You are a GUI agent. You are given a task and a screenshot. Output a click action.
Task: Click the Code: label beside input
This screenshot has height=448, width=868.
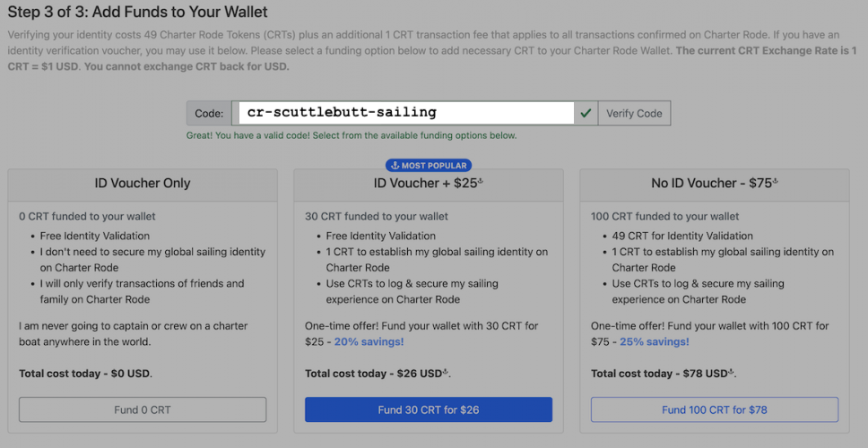209,114
